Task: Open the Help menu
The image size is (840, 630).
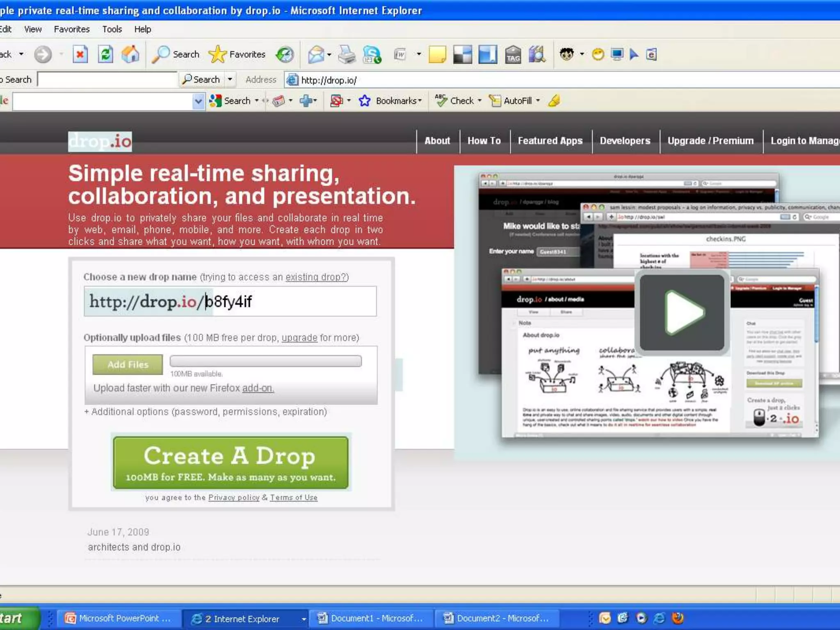Action: click(x=143, y=29)
